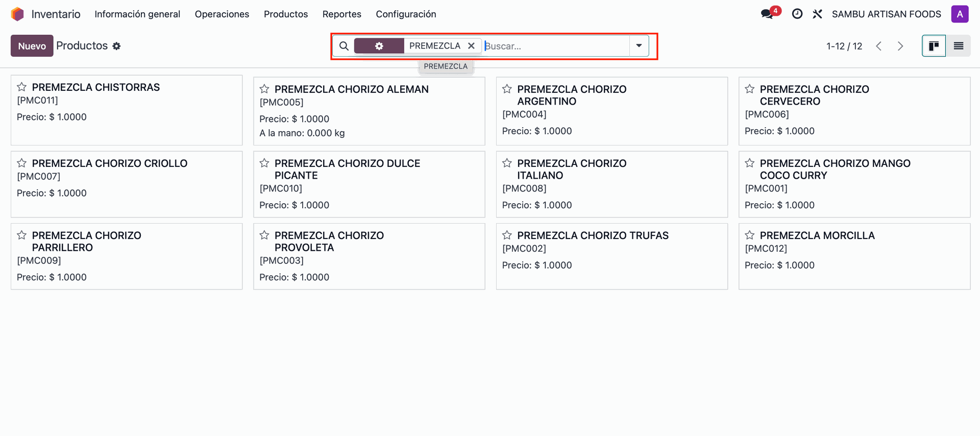The image size is (980, 436).
Task: Open the Operaciones menu
Action: coord(222,14)
